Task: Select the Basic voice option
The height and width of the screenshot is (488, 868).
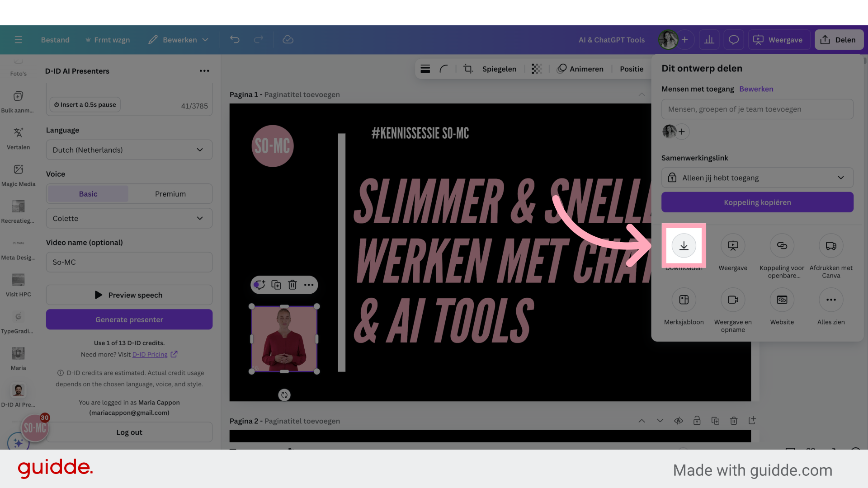Action: 88,194
